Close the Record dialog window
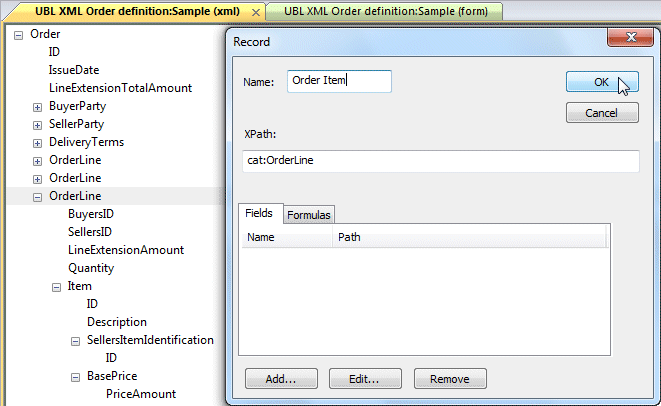The height and width of the screenshot is (406, 661). pos(630,37)
